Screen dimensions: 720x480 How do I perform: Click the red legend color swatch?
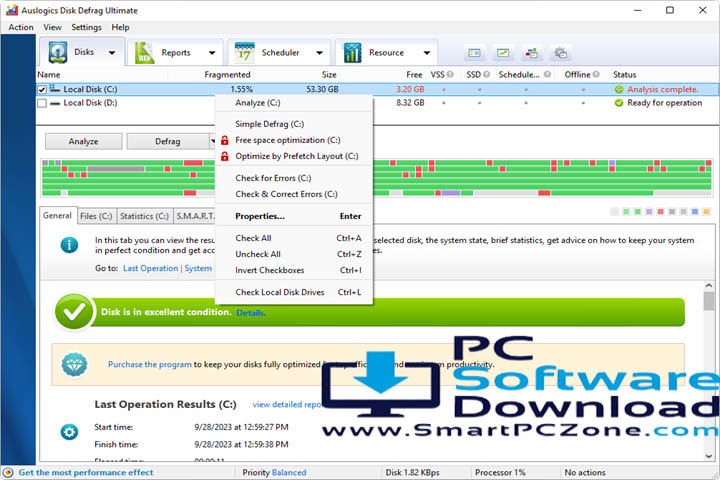click(x=660, y=212)
